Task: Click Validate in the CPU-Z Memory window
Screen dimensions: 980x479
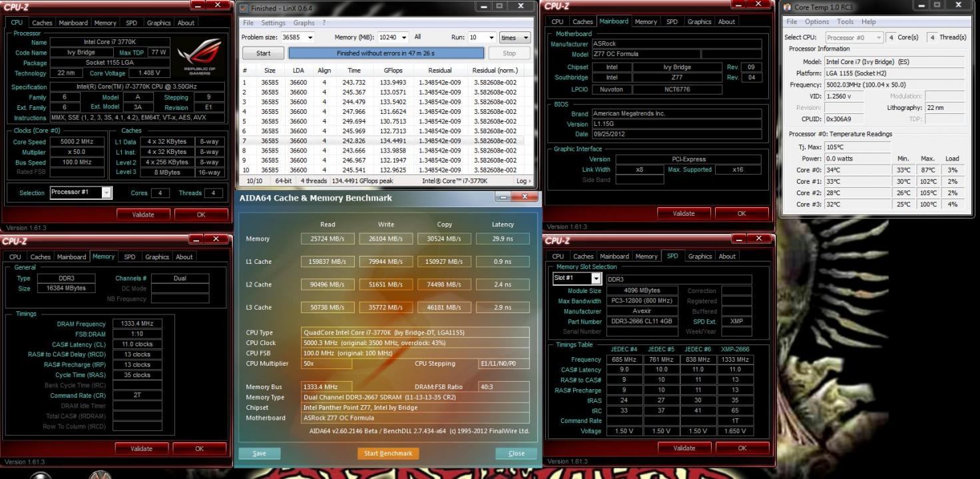Action: tap(142, 449)
